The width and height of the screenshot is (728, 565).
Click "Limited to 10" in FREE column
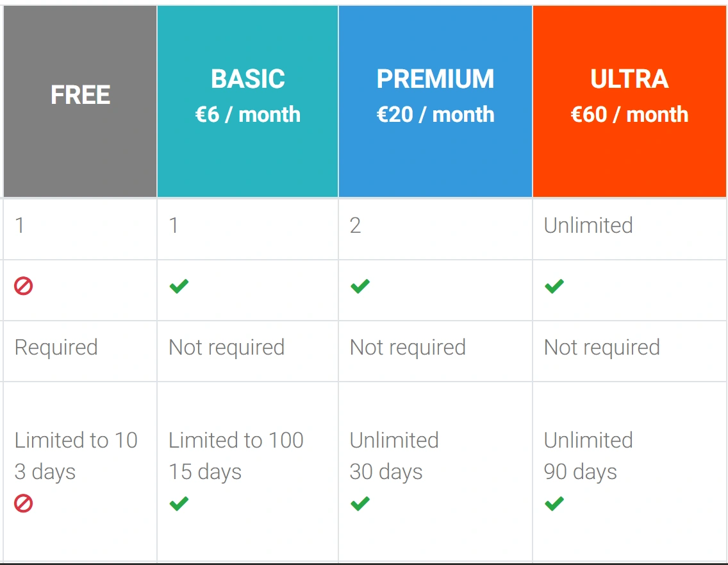(76, 440)
